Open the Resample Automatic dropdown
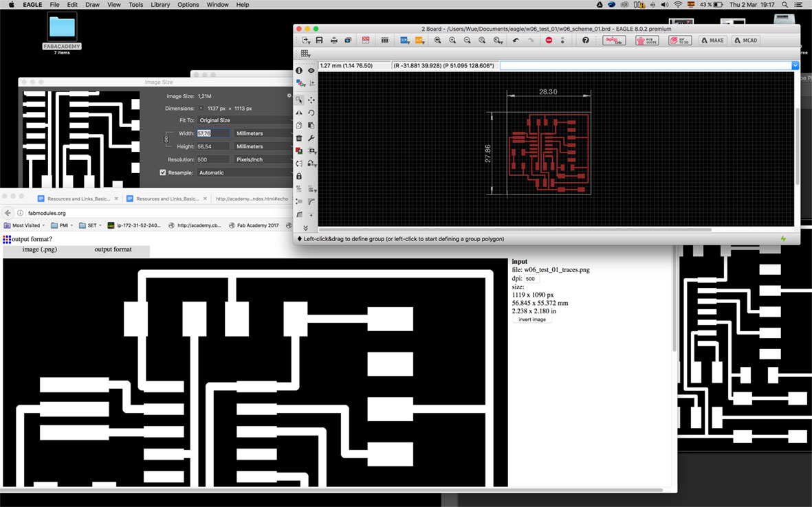The height and width of the screenshot is (507, 812). pos(245,172)
